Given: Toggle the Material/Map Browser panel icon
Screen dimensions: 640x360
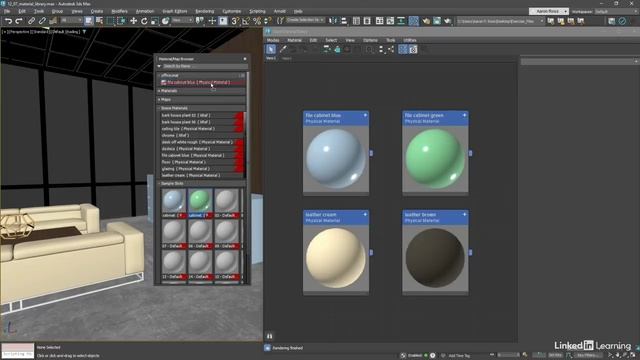Looking at the screenshot, I should point(403,49).
